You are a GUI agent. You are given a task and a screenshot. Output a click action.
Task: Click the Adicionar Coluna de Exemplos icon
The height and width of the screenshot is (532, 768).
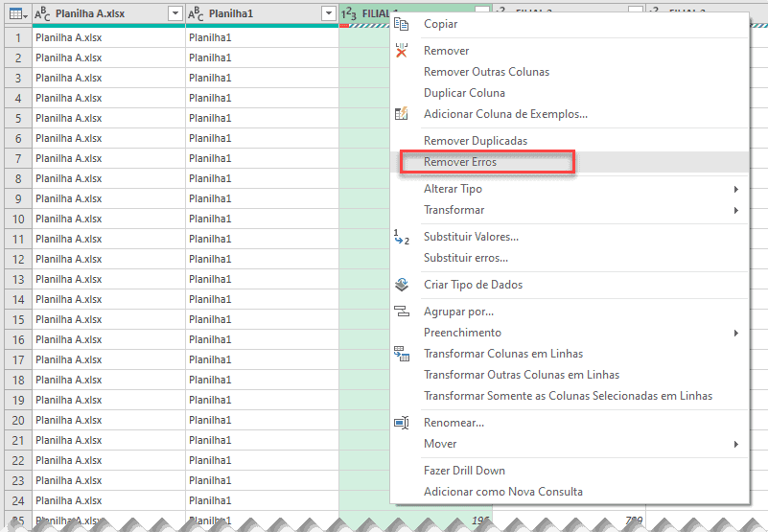click(401, 114)
